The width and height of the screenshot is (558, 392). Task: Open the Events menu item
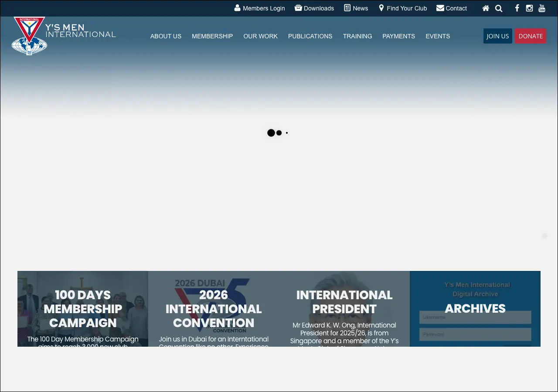click(438, 36)
